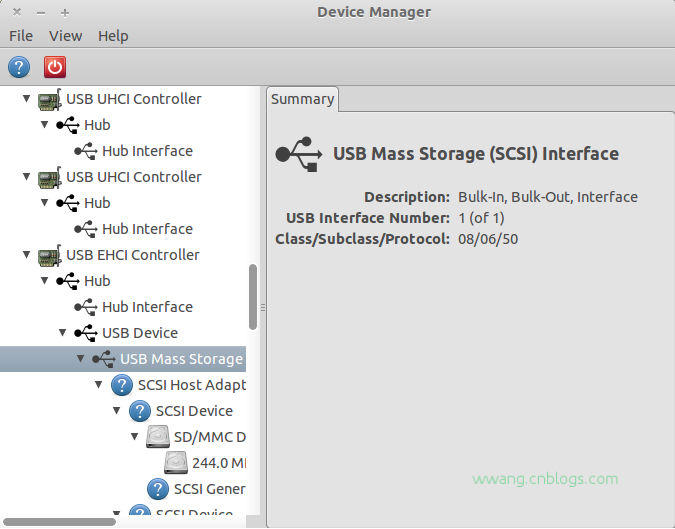Collapse the USB Mass Storage tree node
Screen dimensions: 675x529
tap(81, 359)
